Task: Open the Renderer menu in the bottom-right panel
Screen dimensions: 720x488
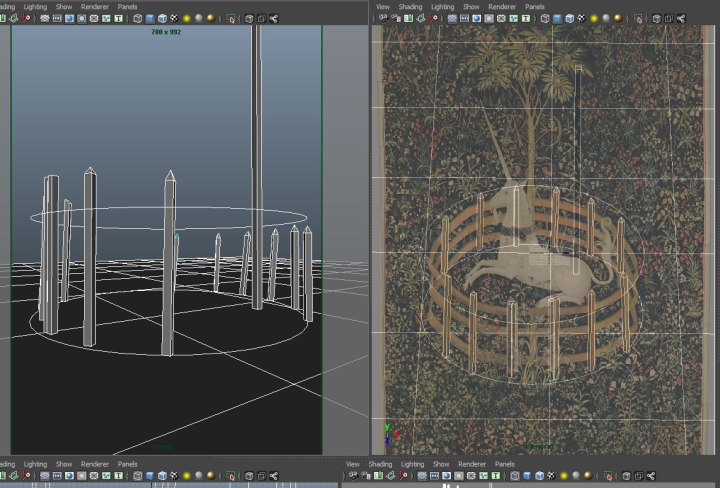Action: pyautogui.click(x=472, y=464)
